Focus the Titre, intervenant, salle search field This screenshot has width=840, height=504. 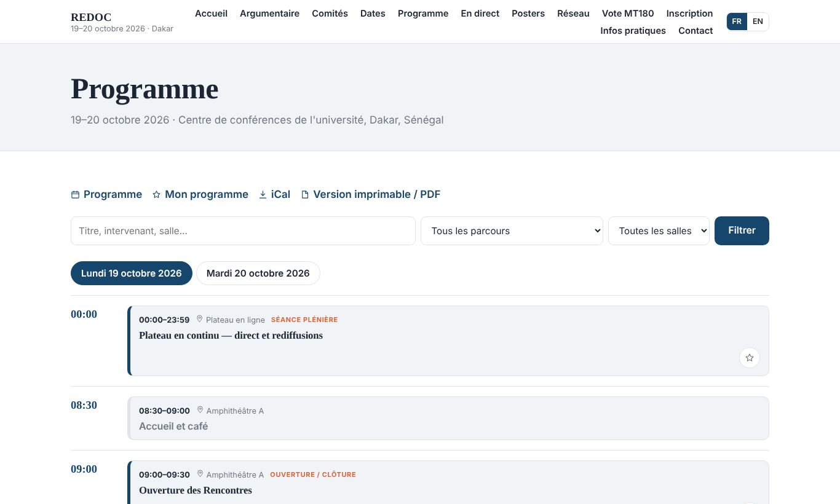[x=243, y=230]
